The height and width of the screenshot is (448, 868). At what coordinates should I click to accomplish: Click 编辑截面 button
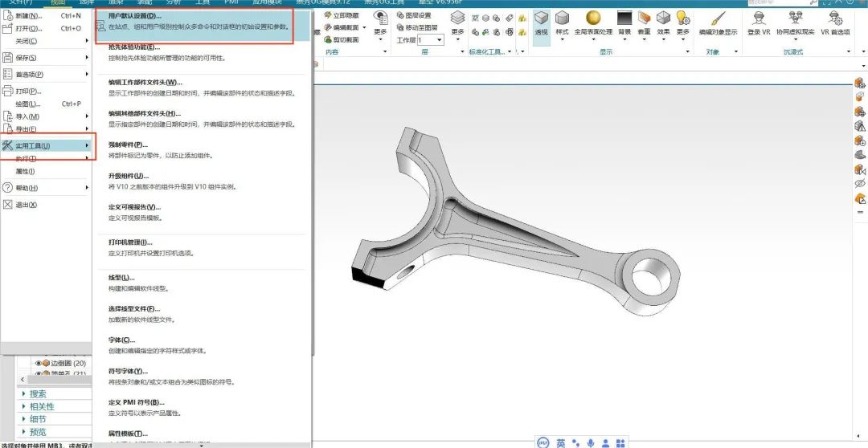pyautogui.click(x=342, y=27)
